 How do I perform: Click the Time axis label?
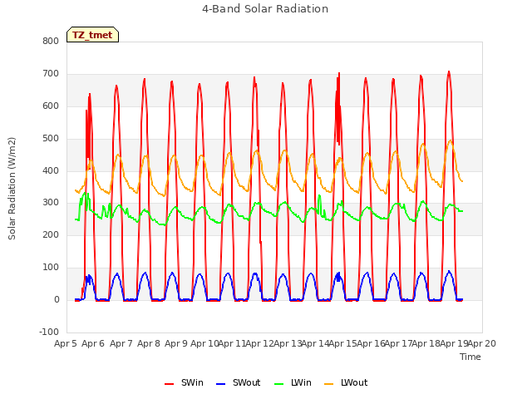pyautogui.click(x=470, y=357)
